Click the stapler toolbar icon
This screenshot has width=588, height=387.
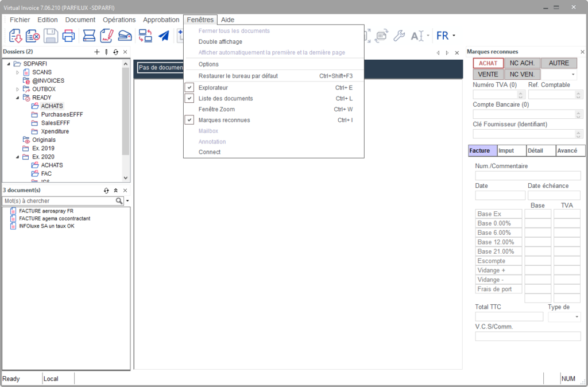(x=125, y=36)
